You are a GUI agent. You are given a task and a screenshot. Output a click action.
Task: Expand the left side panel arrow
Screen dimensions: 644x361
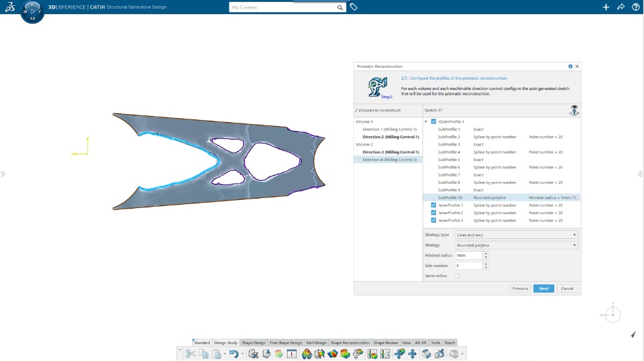pos(3,174)
